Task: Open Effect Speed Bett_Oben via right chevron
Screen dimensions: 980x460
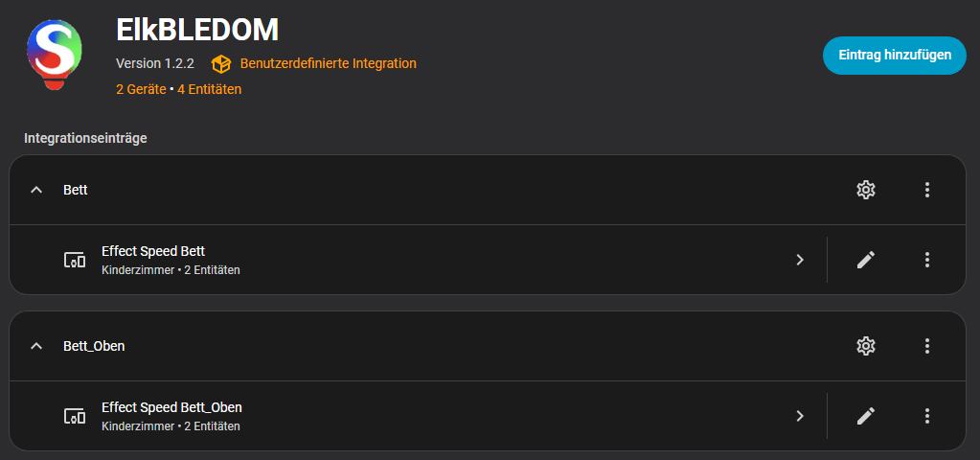Action: click(800, 416)
